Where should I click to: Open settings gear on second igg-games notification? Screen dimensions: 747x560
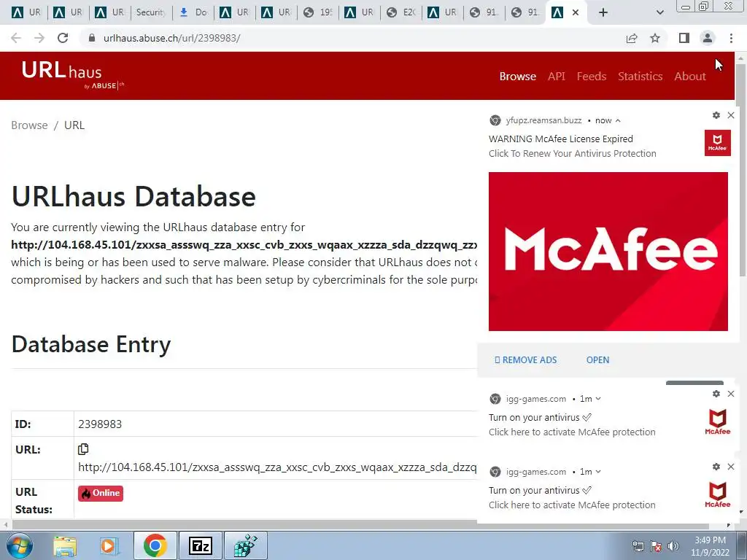[716, 467]
